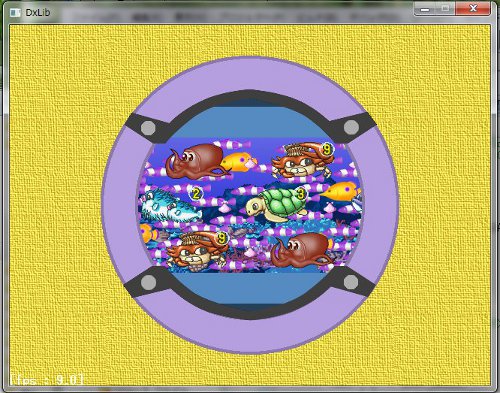The image size is (500, 393).
Task: Click the DxLib window title icon
Action: [15, 12]
